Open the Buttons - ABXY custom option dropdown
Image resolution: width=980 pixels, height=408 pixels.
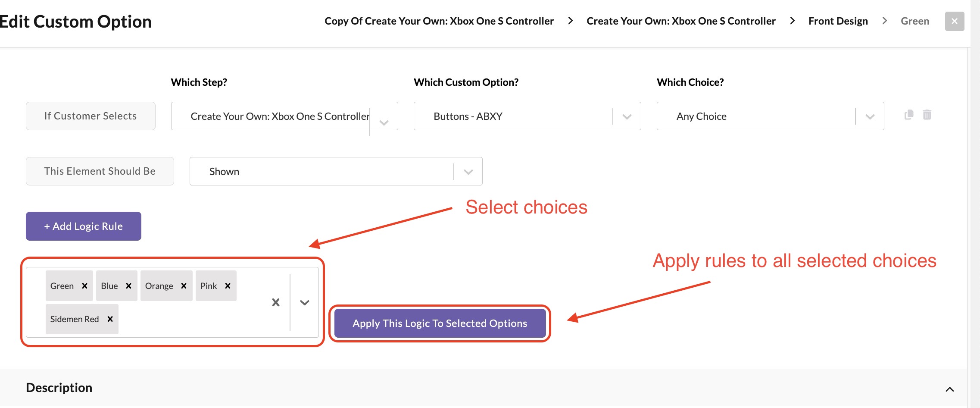click(x=627, y=116)
